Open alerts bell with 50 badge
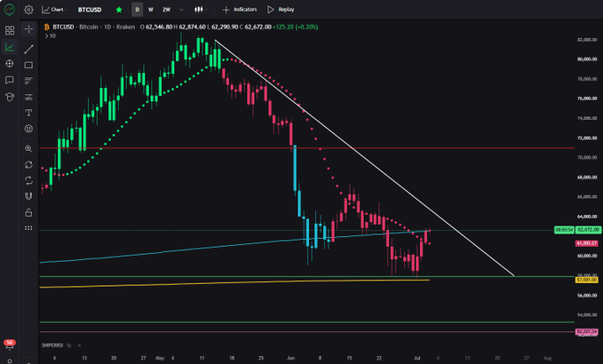This screenshot has width=603, height=364. point(9,344)
